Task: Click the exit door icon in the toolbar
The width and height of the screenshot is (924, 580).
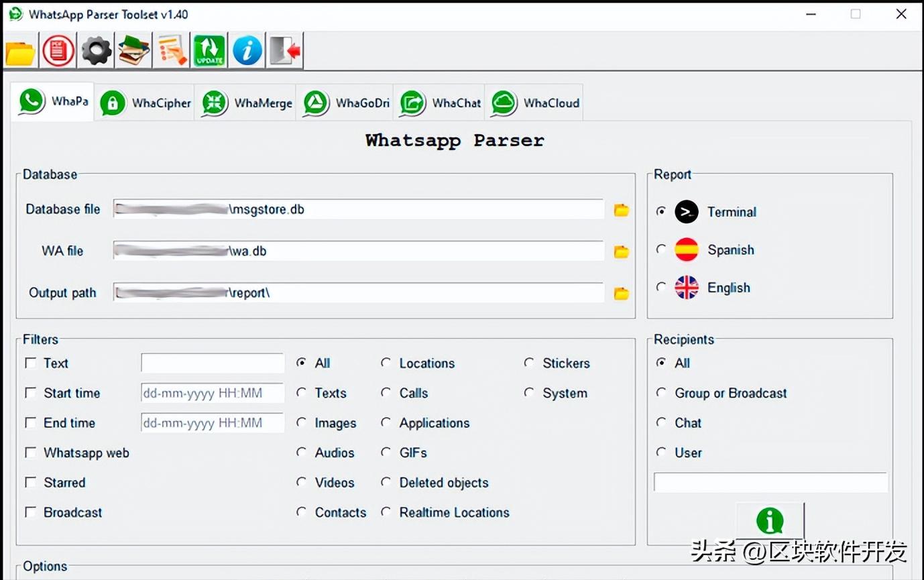Action: click(284, 50)
